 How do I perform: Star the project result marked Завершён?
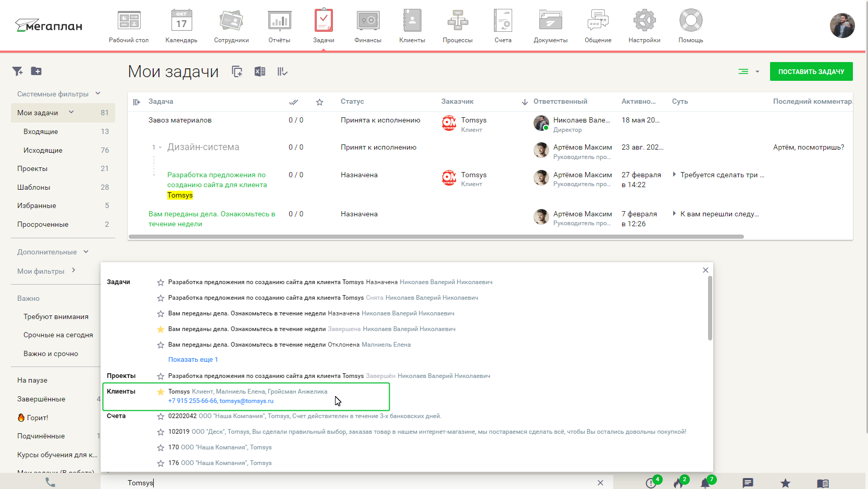click(x=160, y=376)
